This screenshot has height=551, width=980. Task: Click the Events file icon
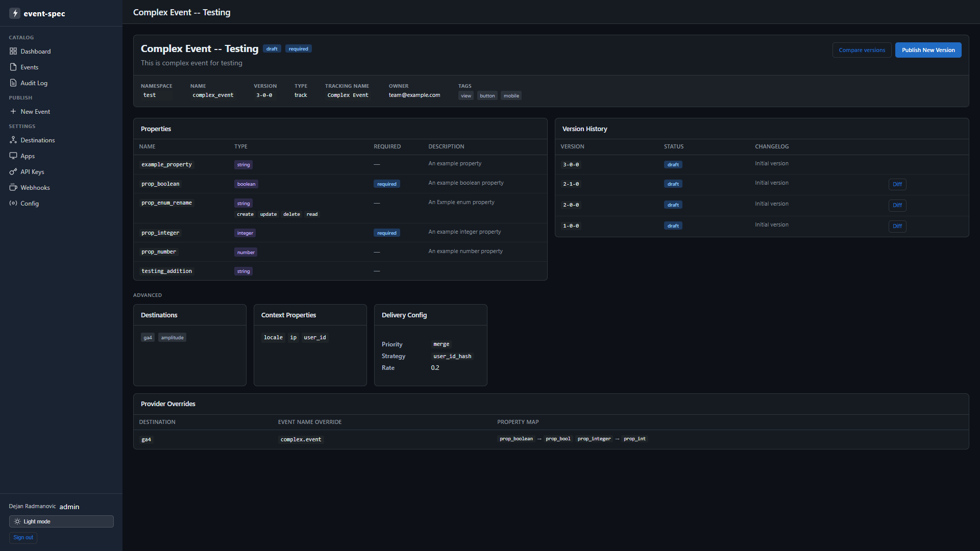[13, 67]
